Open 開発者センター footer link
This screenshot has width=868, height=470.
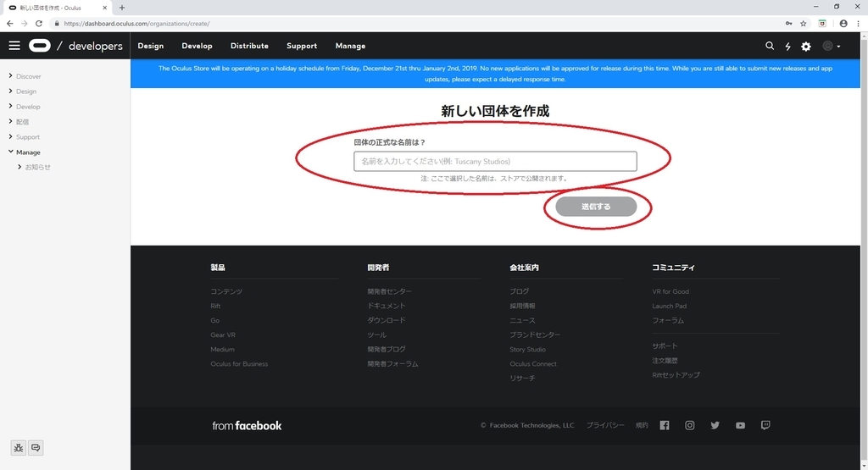(x=390, y=291)
